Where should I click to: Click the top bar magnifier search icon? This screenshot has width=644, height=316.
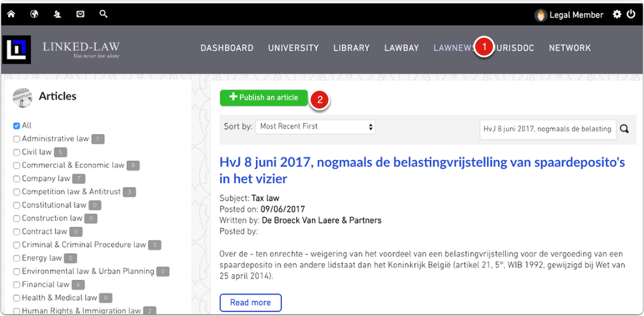click(x=104, y=14)
